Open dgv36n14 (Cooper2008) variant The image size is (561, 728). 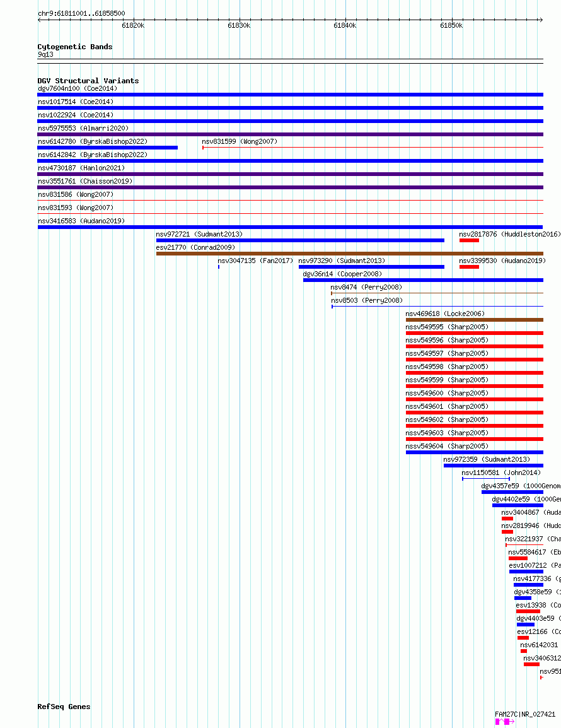[423, 280]
